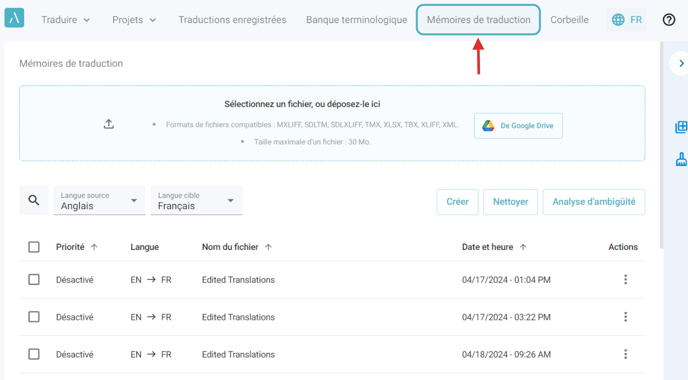Toggle the select-all header checkbox
The width and height of the screenshot is (688, 380).
coord(34,247)
